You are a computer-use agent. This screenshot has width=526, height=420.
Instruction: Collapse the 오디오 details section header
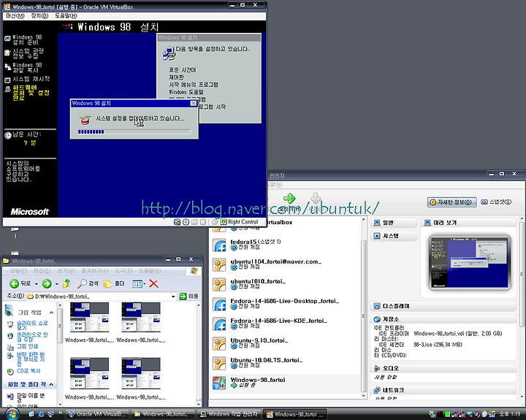443,368
